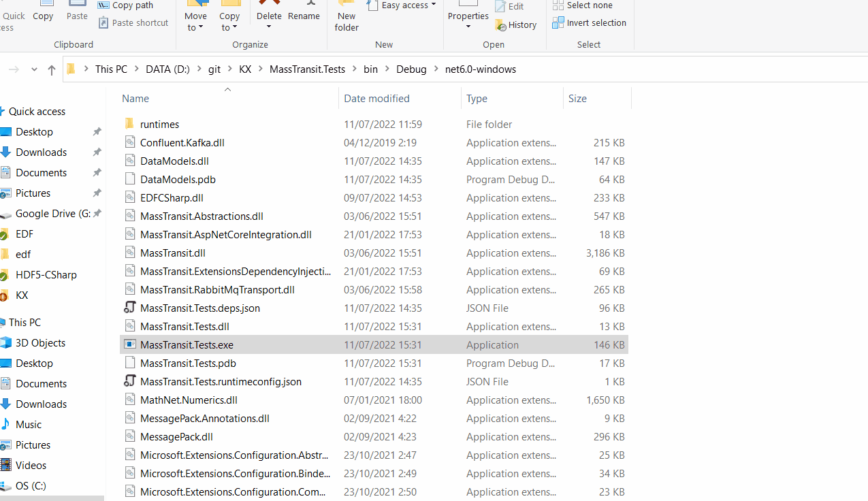Select MassTransit.RabbitMqTransport.dll file
868x501 pixels.
coord(217,290)
